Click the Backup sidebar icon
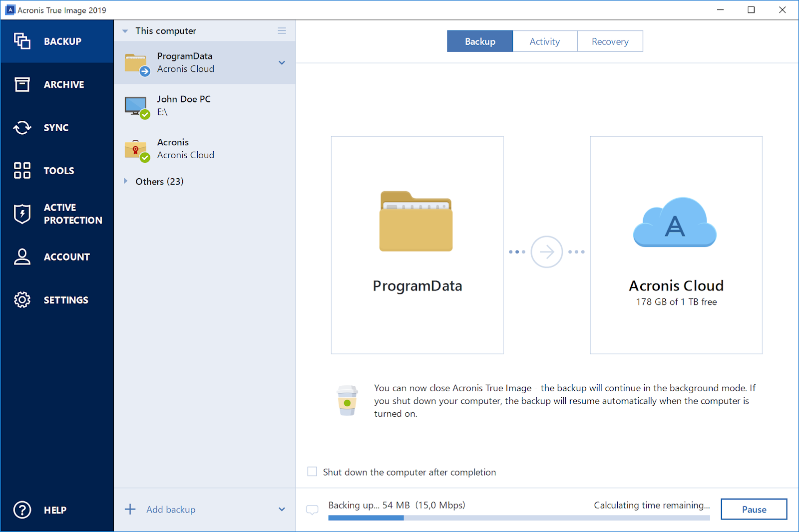The image size is (799, 532). [x=22, y=41]
